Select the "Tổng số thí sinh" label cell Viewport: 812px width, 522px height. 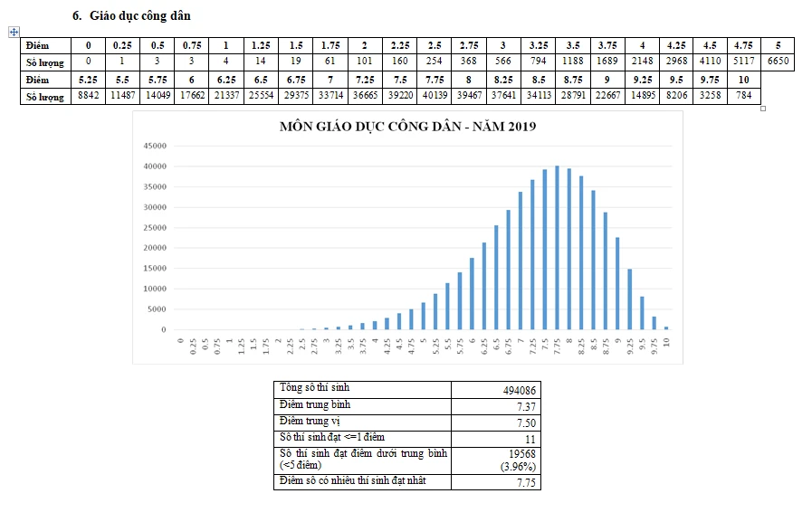pos(362,388)
